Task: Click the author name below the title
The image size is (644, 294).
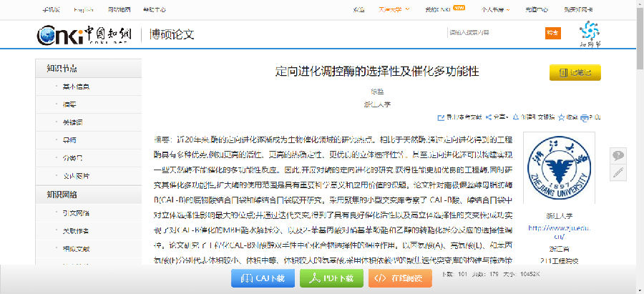Action: [377, 92]
